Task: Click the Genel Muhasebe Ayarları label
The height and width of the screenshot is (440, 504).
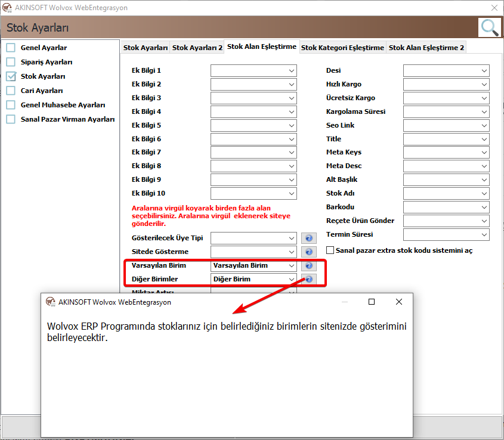Action: pyautogui.click(x=63, y=105)
